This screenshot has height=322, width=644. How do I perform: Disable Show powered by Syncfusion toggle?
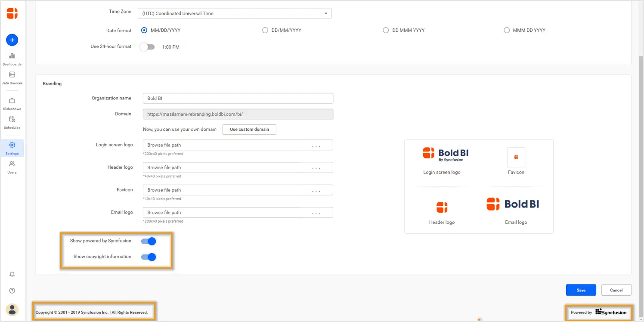point(149,241)
